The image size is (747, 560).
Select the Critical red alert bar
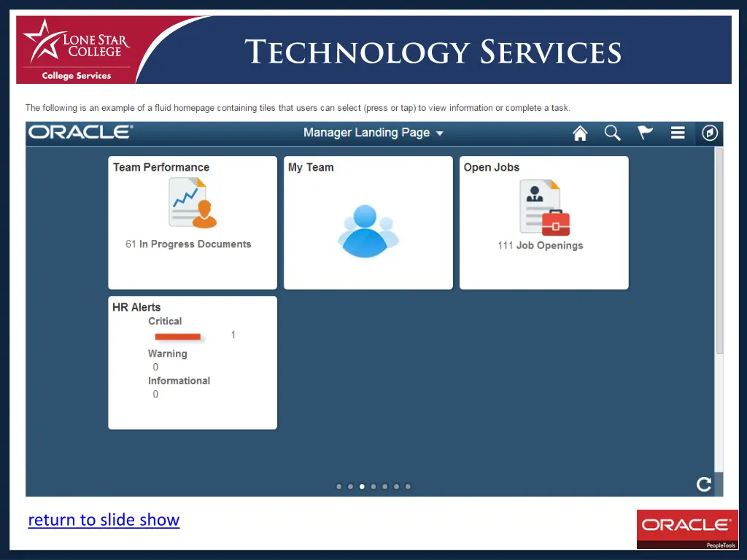pyautogui.click(x=178, y=337)
